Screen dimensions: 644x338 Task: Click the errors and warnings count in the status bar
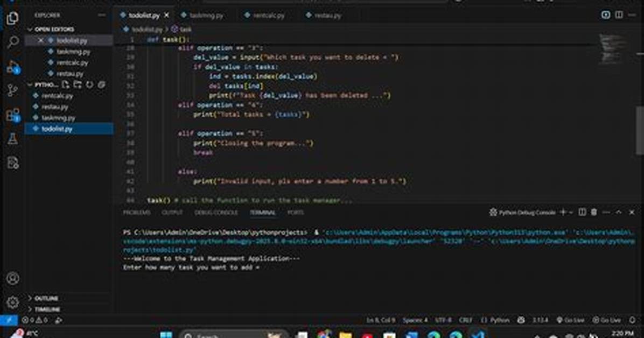pyautogui.click(x=35, y=320)
